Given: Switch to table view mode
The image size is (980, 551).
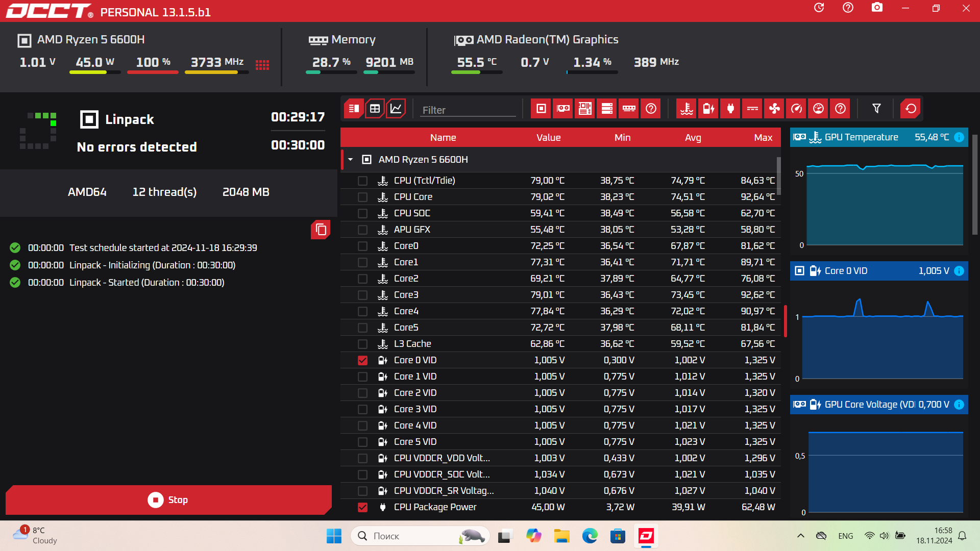Looking at the screenshot, I should [x=375, y=109].
